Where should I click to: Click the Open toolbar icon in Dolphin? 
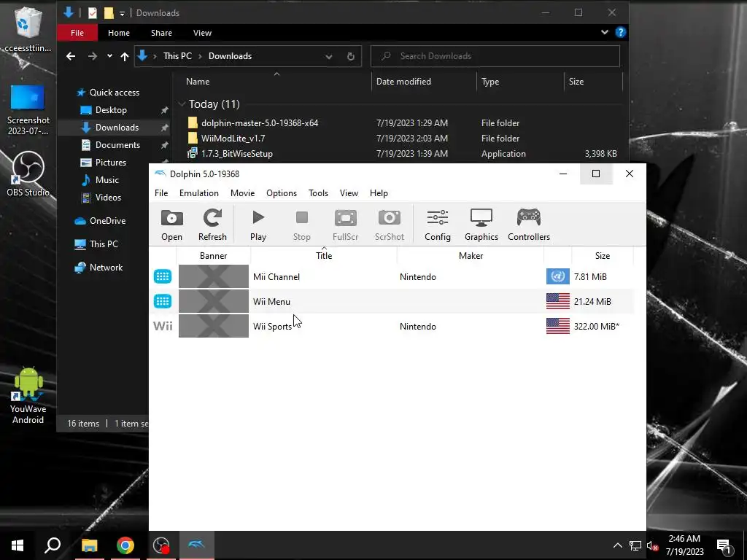pos(171,225)
